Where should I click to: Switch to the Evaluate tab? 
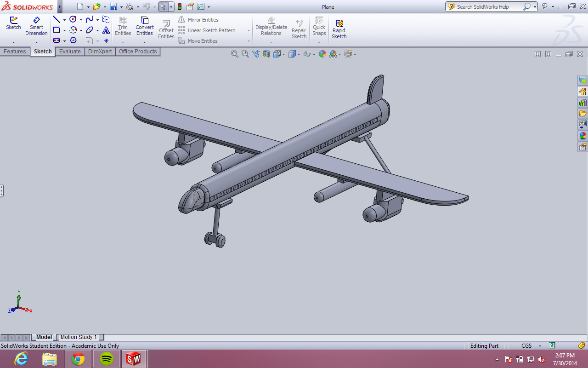(x=70, y=52)
